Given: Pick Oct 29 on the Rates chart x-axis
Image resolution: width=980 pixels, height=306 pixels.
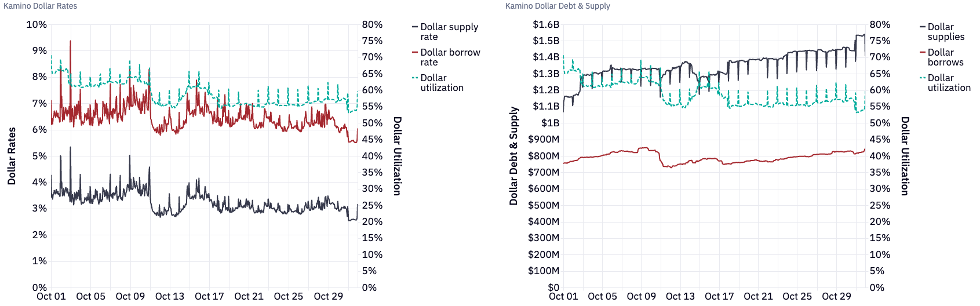Looking at the screenshot, I should pos(328,296).
